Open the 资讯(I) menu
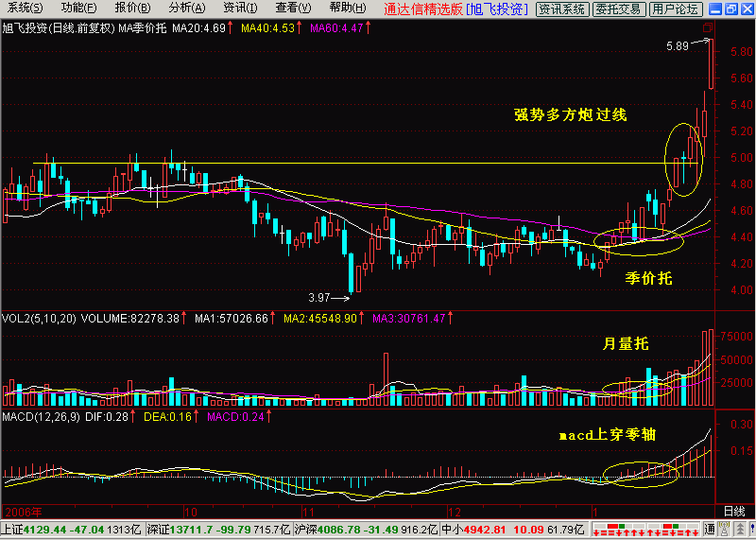This screenshot has height=540, width=756. (x=240, y=9)
